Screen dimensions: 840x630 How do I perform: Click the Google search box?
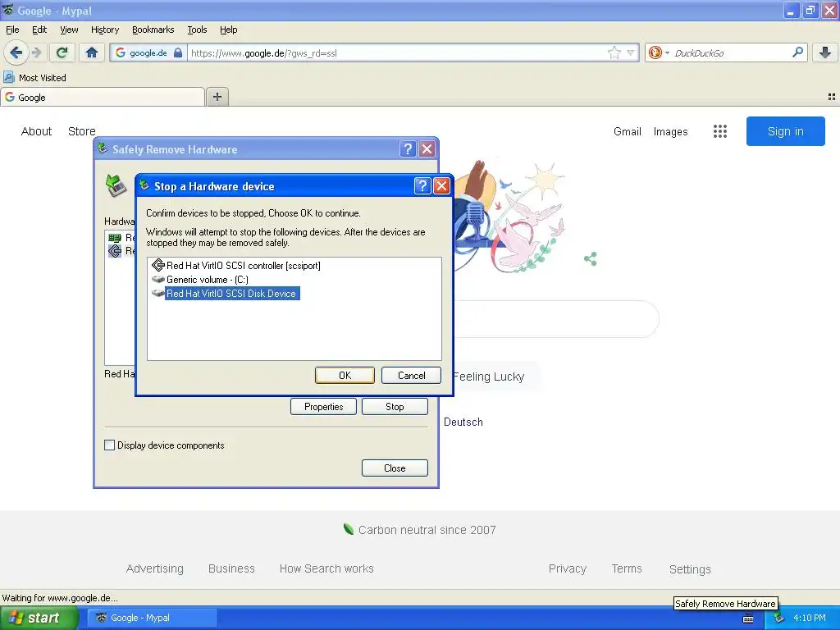(556, 319)
